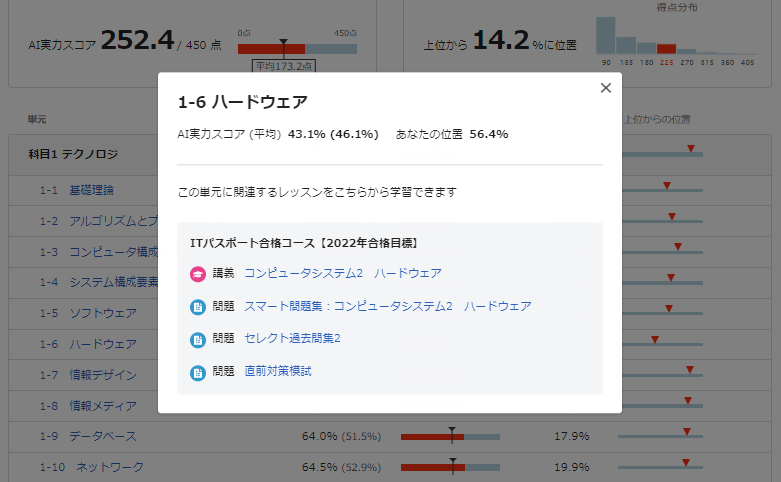
Task: Select unit 1-9 データベース
Action: point(88,436)
